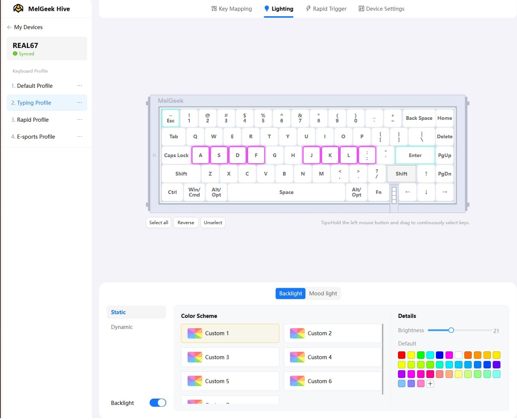Screen dimensions: 517x420
Task: Pick the bright green swatch in first row
Action: pyautogui.click(x=421, y=355)
